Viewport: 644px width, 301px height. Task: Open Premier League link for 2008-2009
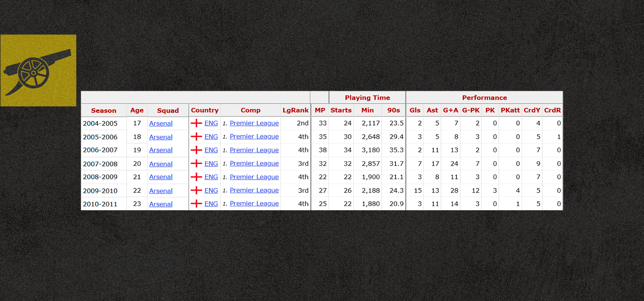coord(254,177)
